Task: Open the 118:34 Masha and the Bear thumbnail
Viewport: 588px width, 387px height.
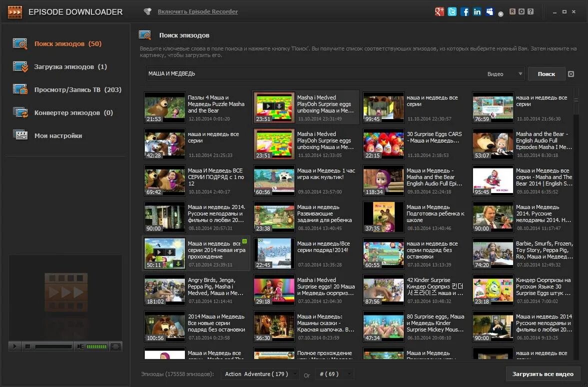Action: point(384,180)
